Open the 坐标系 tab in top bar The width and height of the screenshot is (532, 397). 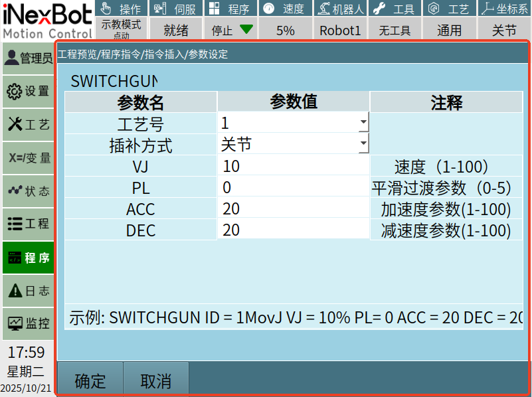coord(505,9)
